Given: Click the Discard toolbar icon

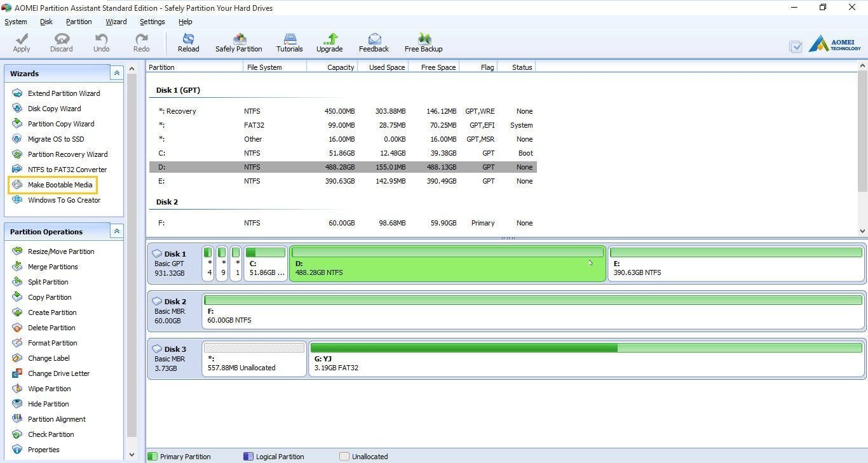Looking at the screenshot, I should (x=62, y=39).
